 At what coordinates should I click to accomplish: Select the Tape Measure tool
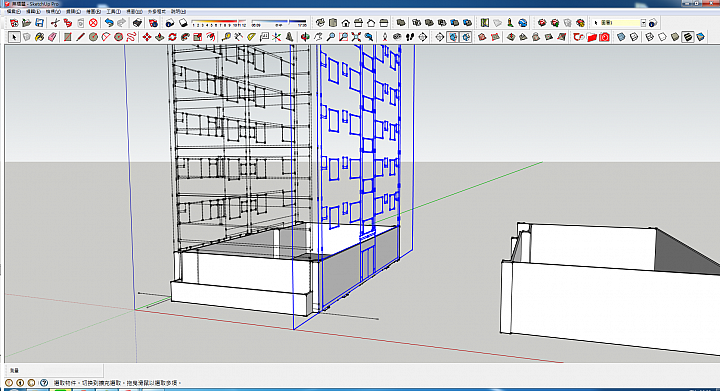point(226,37)
